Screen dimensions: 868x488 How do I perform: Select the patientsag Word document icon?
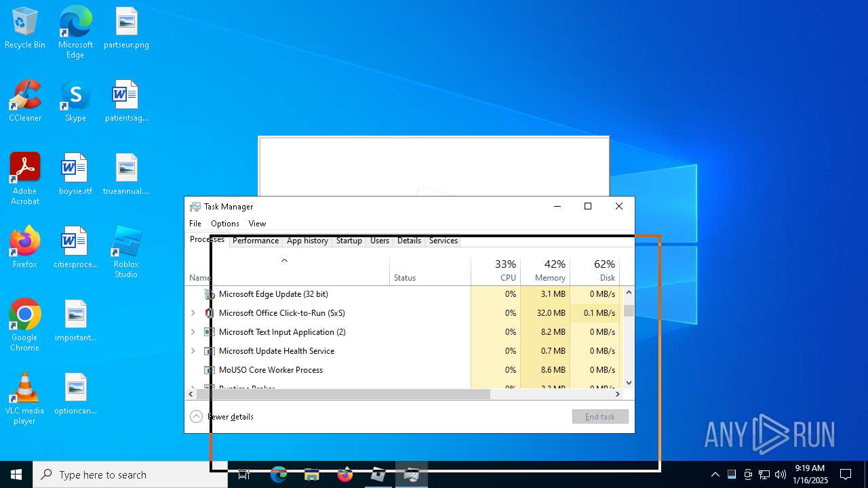(126, 102)
